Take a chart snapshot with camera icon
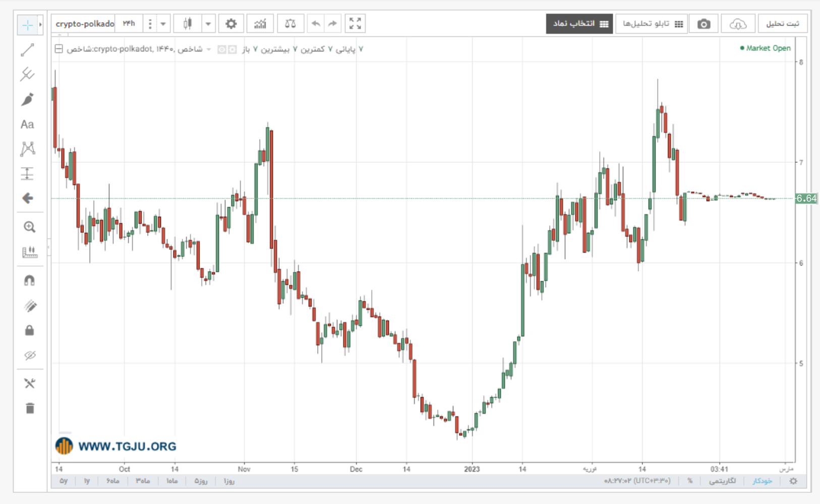This screenshot has width=820, height=504. (704, 24)
